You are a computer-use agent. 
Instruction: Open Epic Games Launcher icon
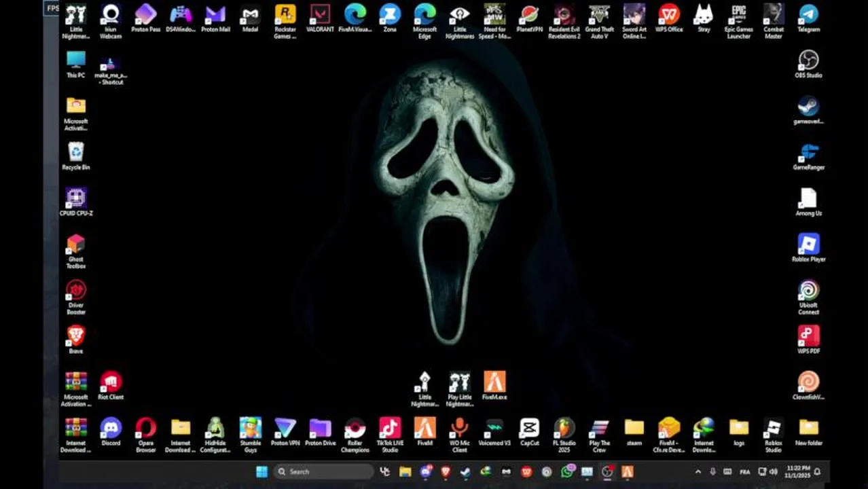click(739, 21)
